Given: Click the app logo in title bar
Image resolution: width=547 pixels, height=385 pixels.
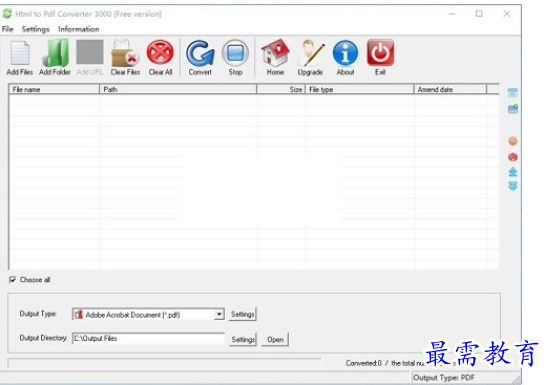Looking at the screenshot, I should 7,14.
